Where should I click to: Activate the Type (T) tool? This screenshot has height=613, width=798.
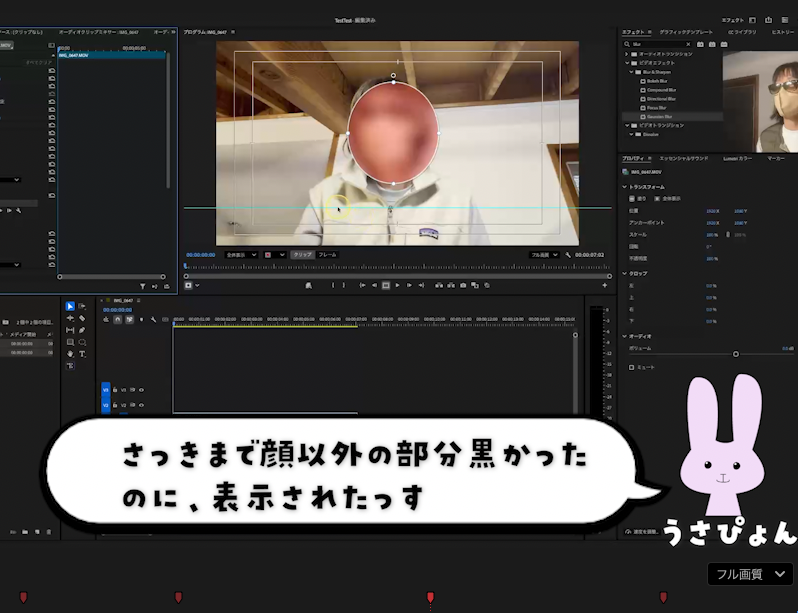[x=82, y=354]
